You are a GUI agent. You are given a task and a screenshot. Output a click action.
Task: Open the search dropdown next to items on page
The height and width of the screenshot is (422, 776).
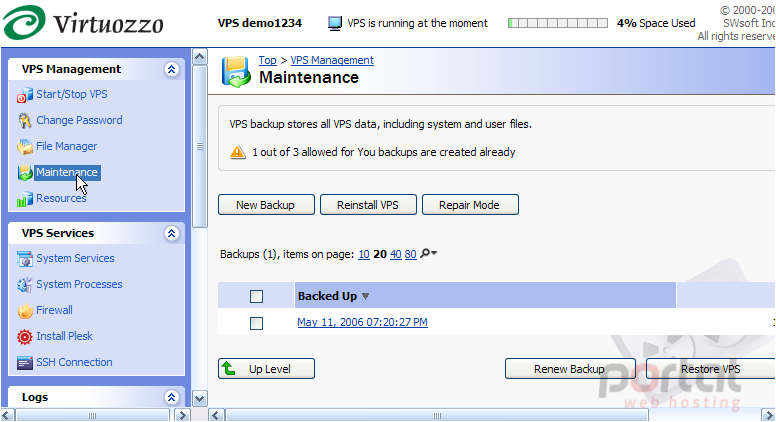pyautogui.click(x=429, y=254)
